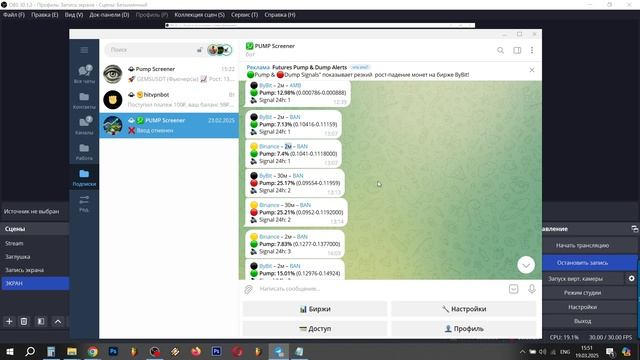Image resolution: width=640 pixels, height=360 pixels.
Task: Open the Telegram hamburger main menu
Action: 84,50
